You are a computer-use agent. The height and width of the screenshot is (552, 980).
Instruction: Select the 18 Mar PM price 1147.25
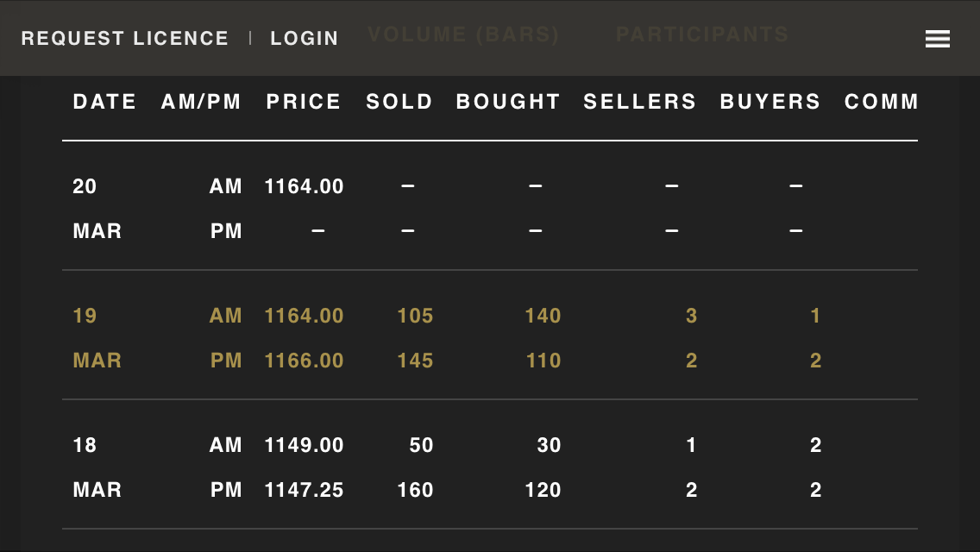tap(304, 490)
